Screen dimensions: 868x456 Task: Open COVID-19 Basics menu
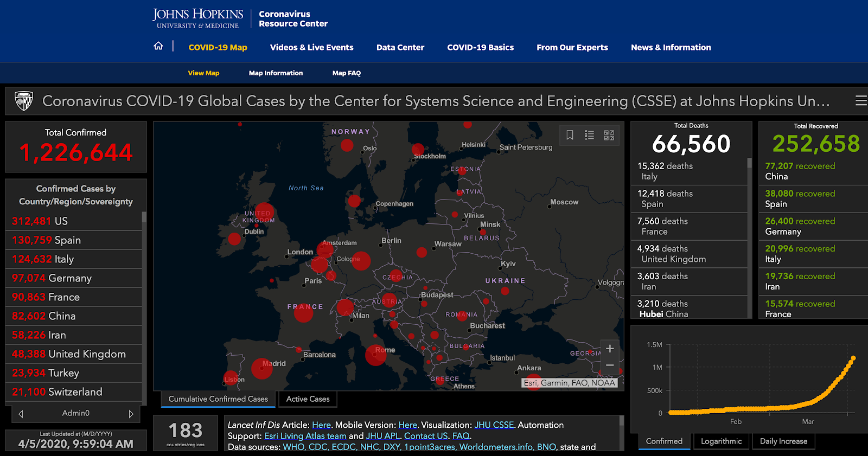coord(480,48)
